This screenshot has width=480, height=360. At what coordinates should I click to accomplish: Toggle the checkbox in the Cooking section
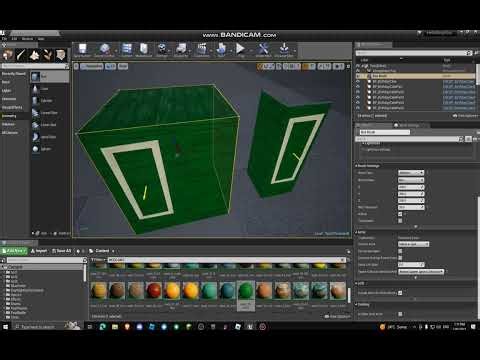click(x=400, y=314)
